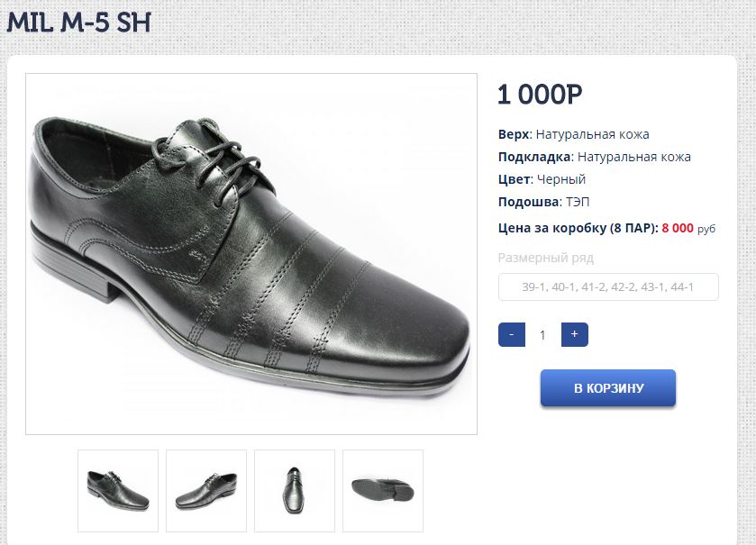
Task: Click the Подошва: ТЭП line
Action: (544, 202)
